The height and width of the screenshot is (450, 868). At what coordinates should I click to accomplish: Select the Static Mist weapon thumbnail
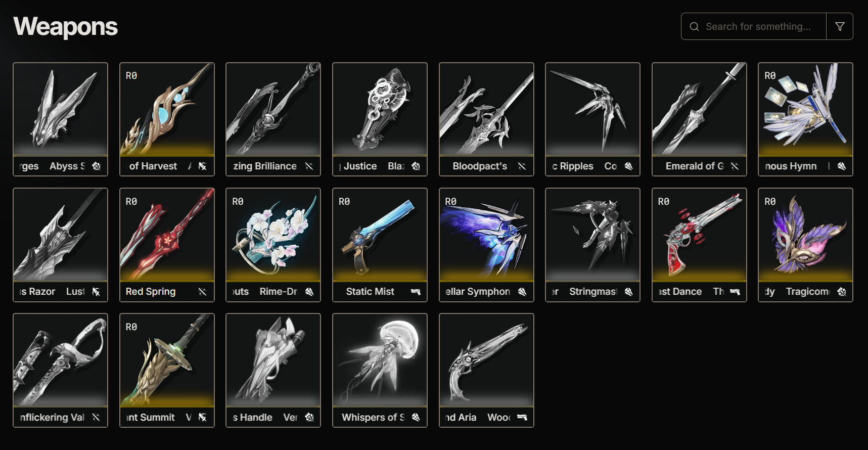380,235
